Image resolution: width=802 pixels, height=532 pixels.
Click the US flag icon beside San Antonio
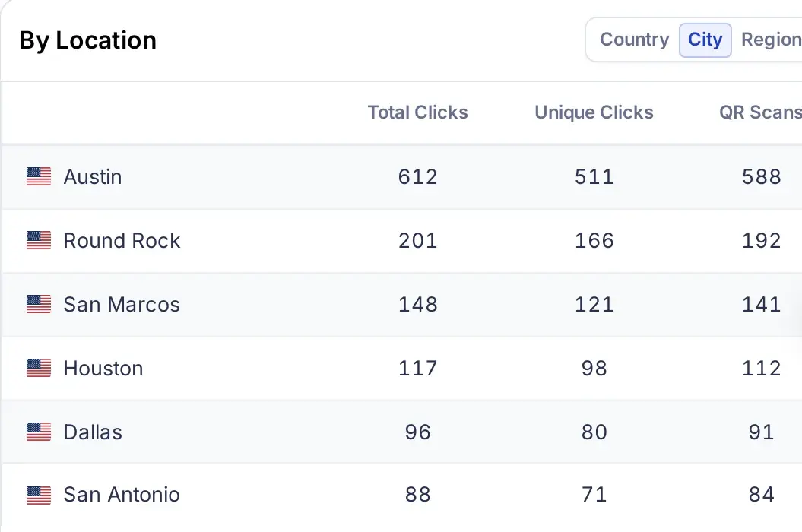pyautogui.click(x=39, y=496)
